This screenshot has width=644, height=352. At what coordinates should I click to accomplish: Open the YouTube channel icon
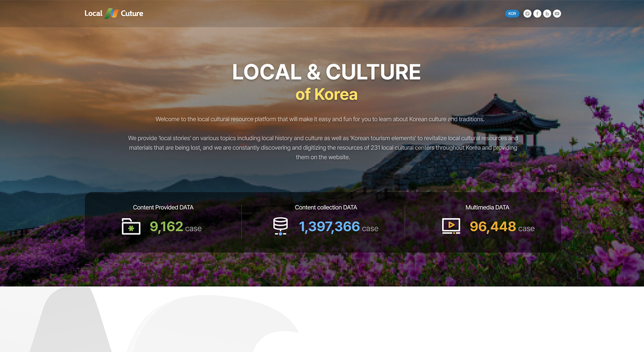coord(557,14)
